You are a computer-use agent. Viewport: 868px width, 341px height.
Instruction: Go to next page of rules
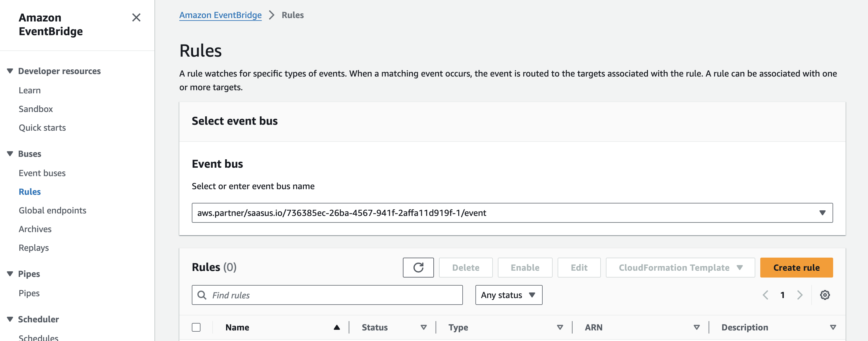[x=800, y=295]
